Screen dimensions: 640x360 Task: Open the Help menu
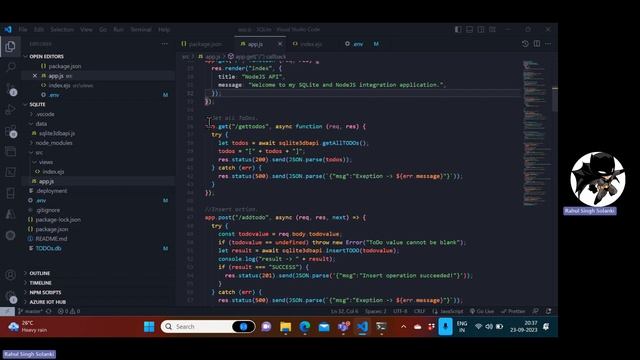(164, 29)
